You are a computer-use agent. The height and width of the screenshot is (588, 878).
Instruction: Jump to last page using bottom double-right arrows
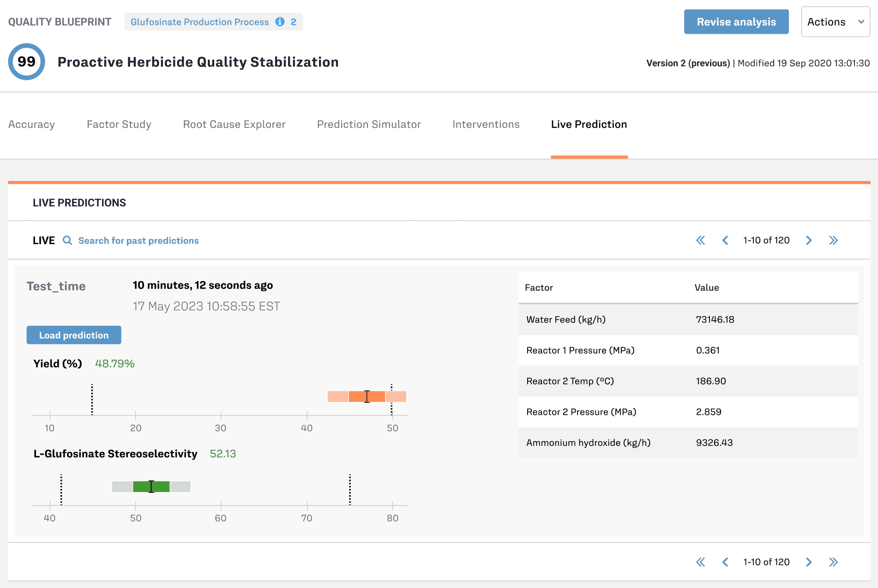pos(833,562)
